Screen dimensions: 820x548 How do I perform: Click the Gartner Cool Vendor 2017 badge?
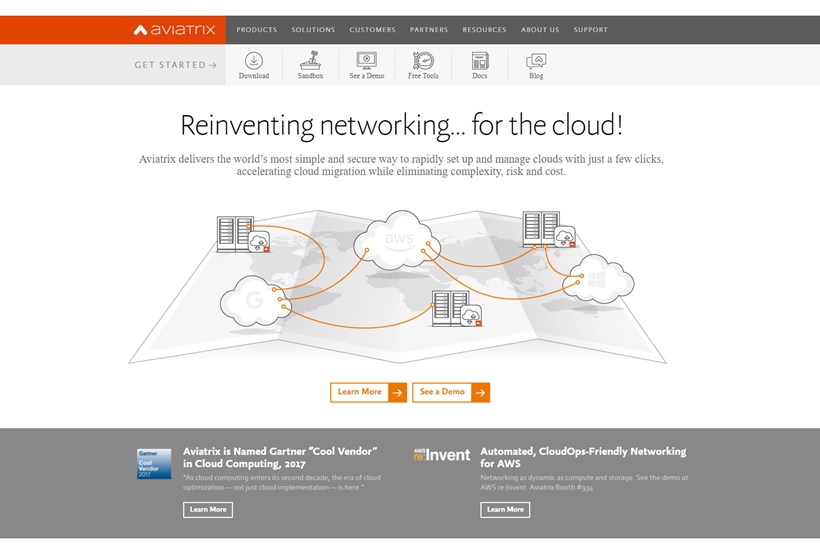pos(154,464)
